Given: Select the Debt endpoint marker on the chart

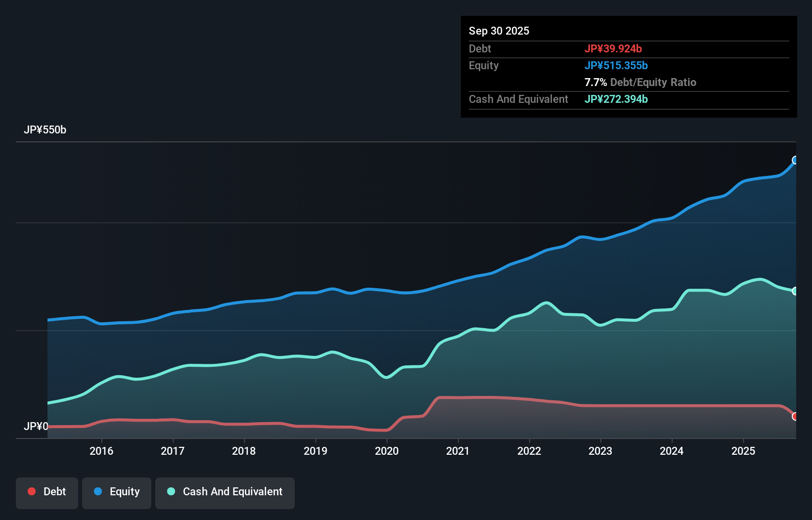Looking at the screenshot, I should [795, 417].
